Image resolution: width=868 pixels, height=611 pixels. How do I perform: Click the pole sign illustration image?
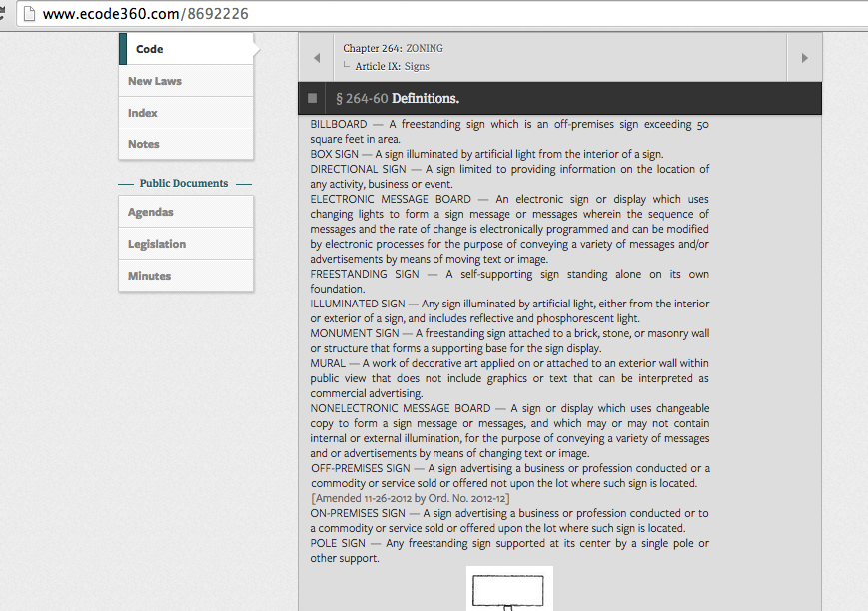[509, 589]
